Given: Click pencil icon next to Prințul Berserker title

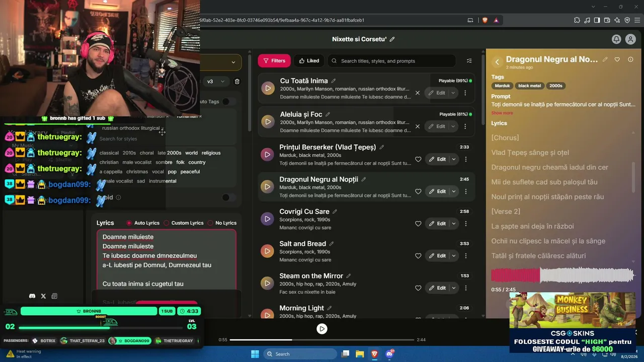Looking at the screenshot, I should point(382,147).
